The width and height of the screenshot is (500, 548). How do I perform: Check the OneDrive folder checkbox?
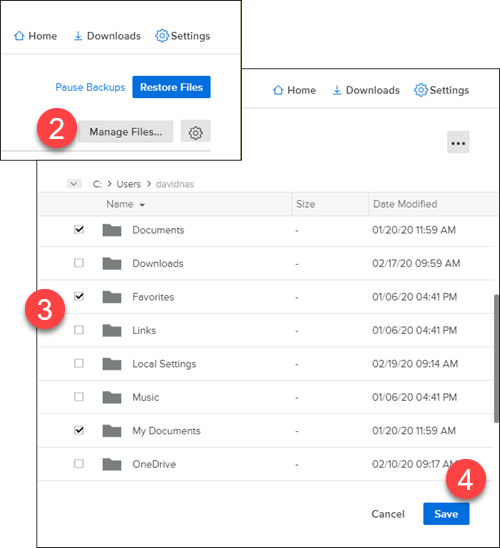tap(79, 464)
